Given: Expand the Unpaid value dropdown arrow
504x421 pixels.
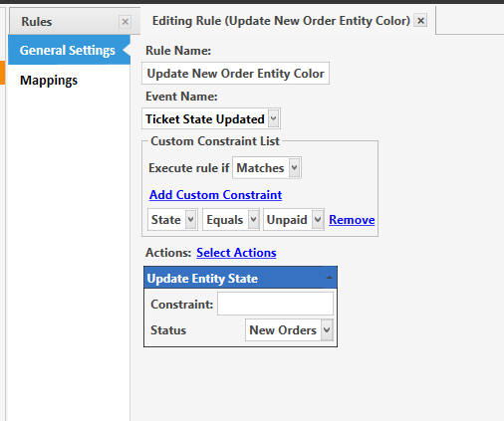Looking at the screenshot, I should click(318, 219).
